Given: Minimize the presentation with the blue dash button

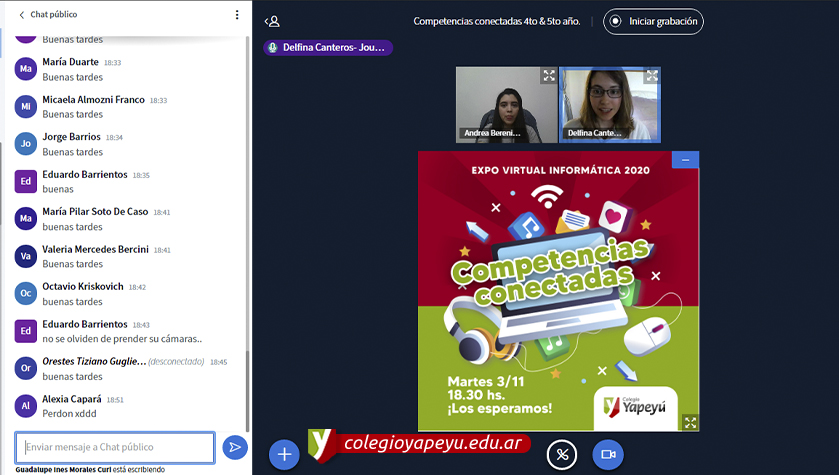Looking at the screenshot, I should 685,160.
